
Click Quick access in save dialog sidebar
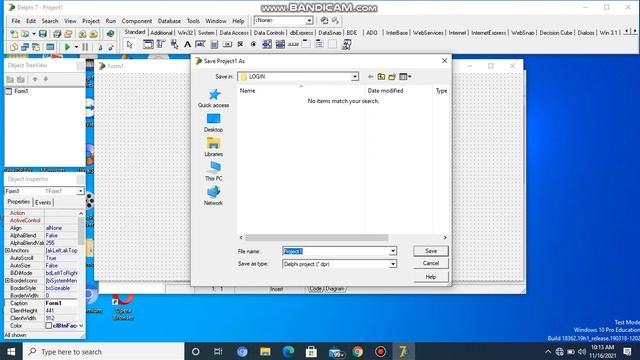point(213,98)
